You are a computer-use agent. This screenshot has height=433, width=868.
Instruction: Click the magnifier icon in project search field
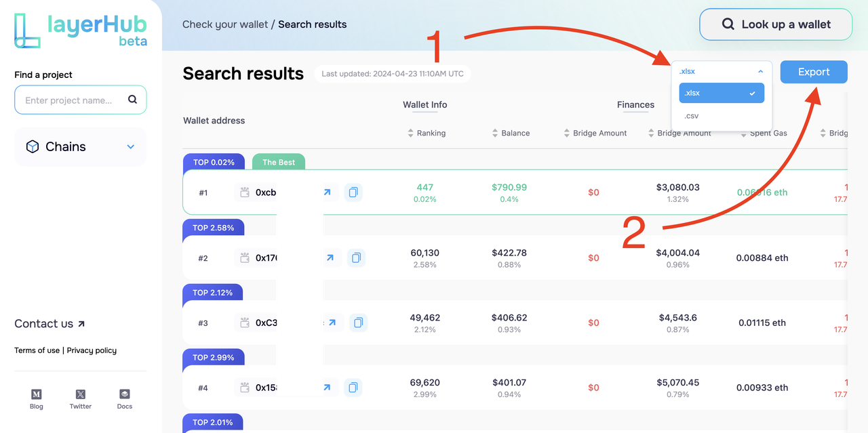click(133, 100)
